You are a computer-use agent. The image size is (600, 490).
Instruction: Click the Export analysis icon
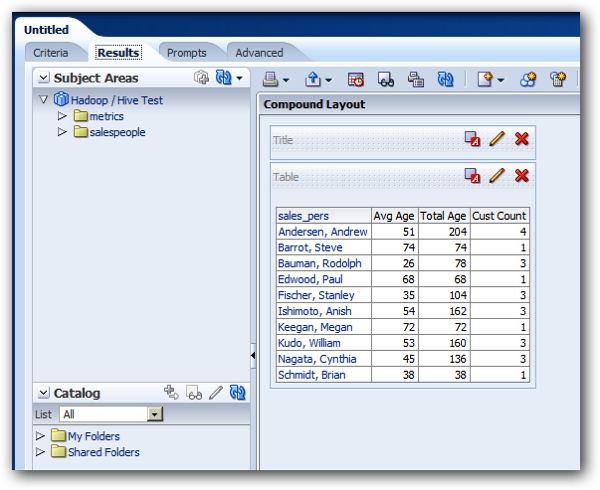click(x=313, y=79)
